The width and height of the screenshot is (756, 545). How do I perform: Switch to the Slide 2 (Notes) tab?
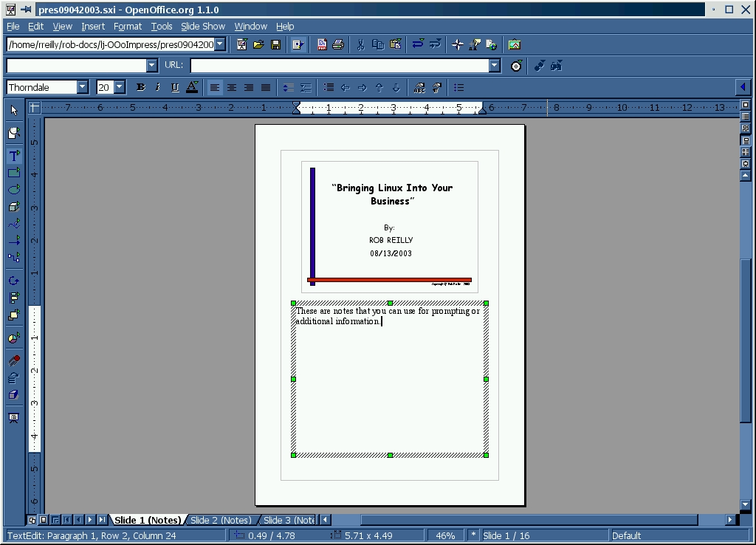(221, 520)
